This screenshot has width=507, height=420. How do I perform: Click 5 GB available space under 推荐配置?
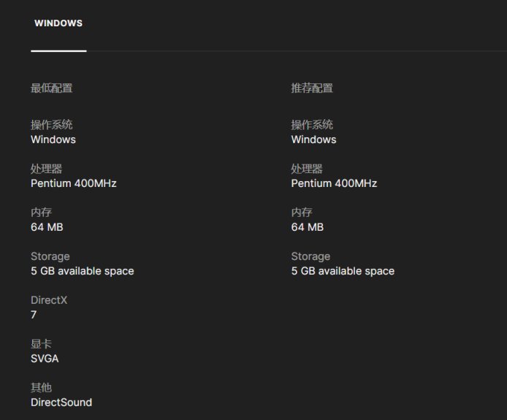coord(343,271)
